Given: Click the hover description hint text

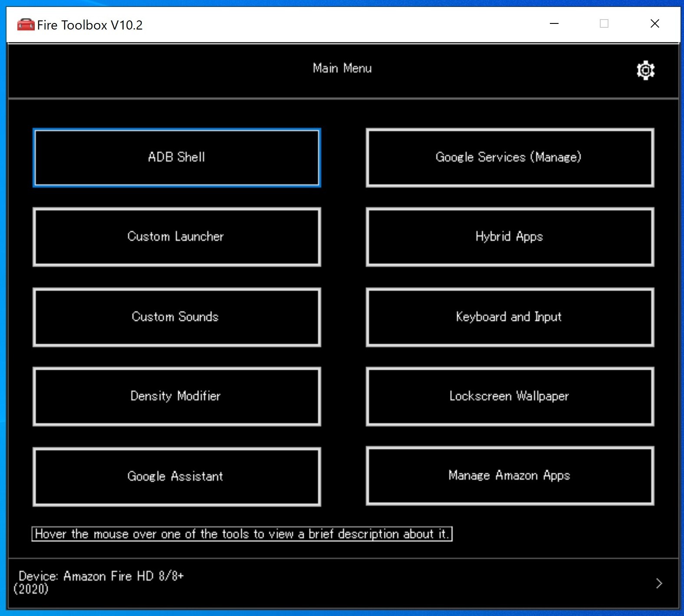Looking at the screenshot, I should click(242, 534).
